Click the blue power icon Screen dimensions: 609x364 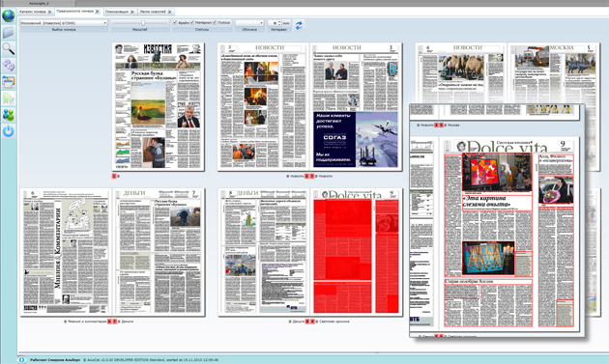[8, 131]
